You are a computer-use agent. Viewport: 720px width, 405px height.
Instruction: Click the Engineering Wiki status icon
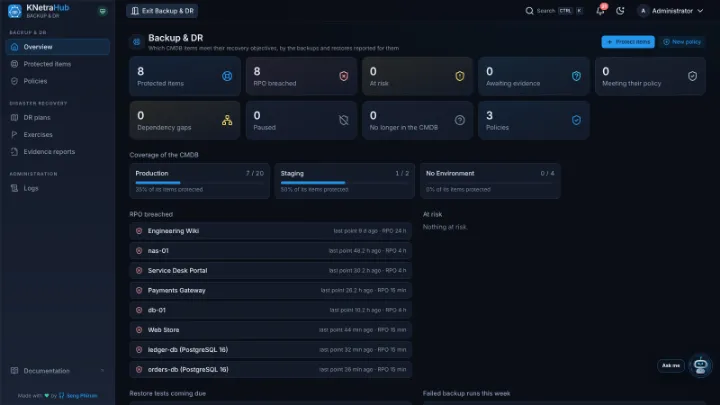coord(139,231)
